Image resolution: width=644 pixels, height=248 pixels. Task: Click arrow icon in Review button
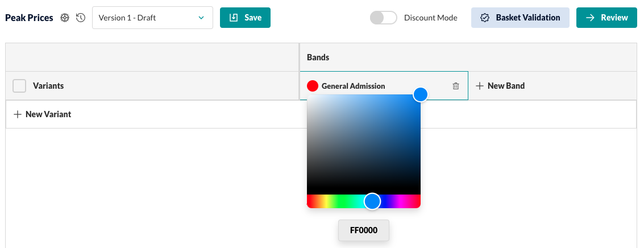[590, 18]
